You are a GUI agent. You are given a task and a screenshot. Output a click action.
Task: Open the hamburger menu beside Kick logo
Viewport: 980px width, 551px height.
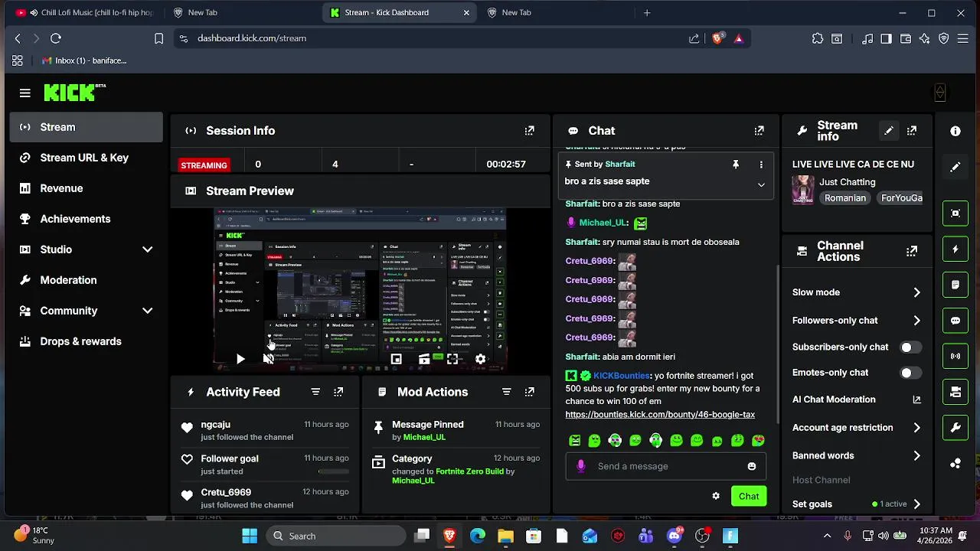click(25, 93)
